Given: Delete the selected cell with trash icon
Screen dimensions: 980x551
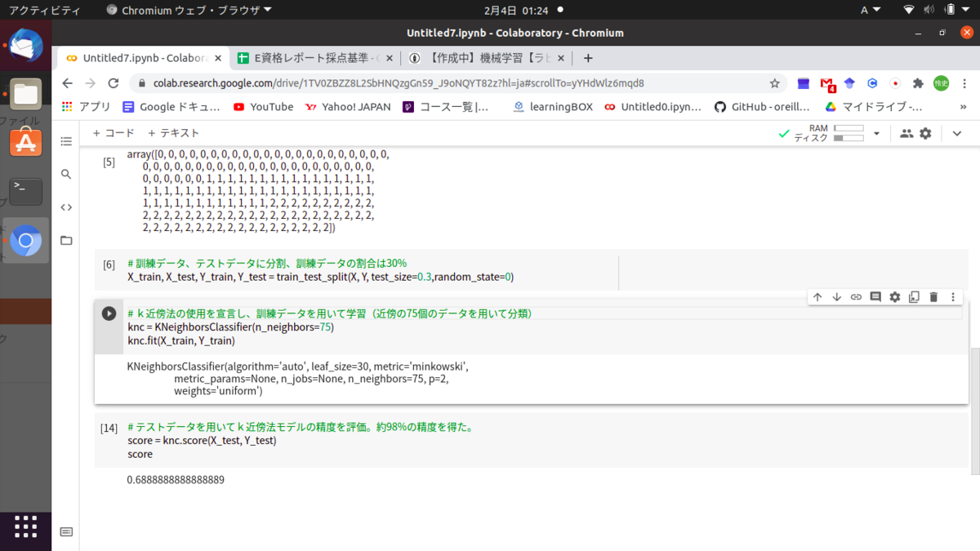Looking at the screenshot, I should point(933,297).
